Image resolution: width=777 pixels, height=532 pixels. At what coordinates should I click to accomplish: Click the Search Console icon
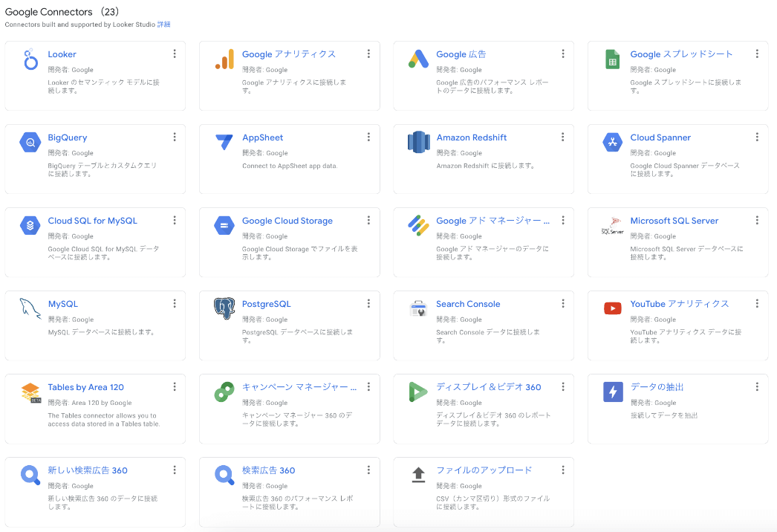point(419,308)
